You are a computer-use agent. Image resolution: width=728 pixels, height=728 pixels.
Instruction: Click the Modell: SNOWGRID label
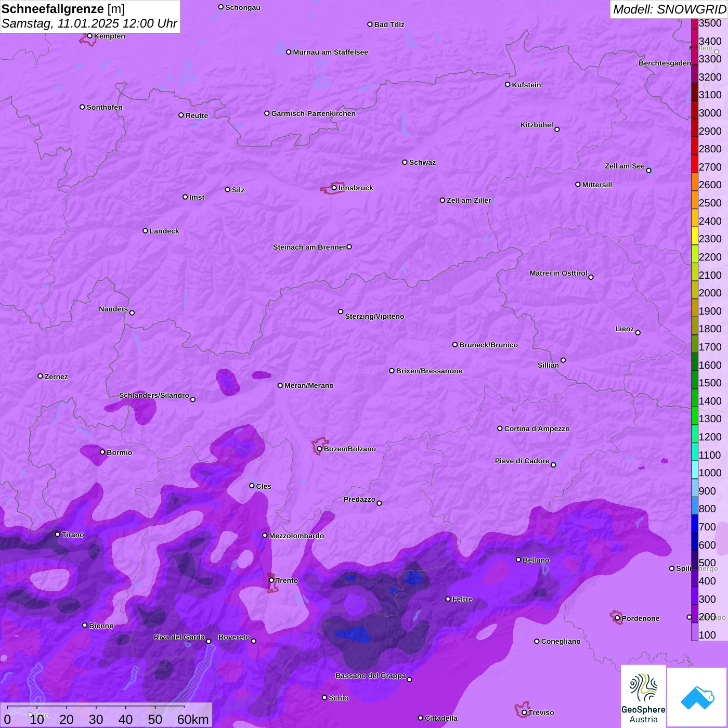tap(669, 9)
